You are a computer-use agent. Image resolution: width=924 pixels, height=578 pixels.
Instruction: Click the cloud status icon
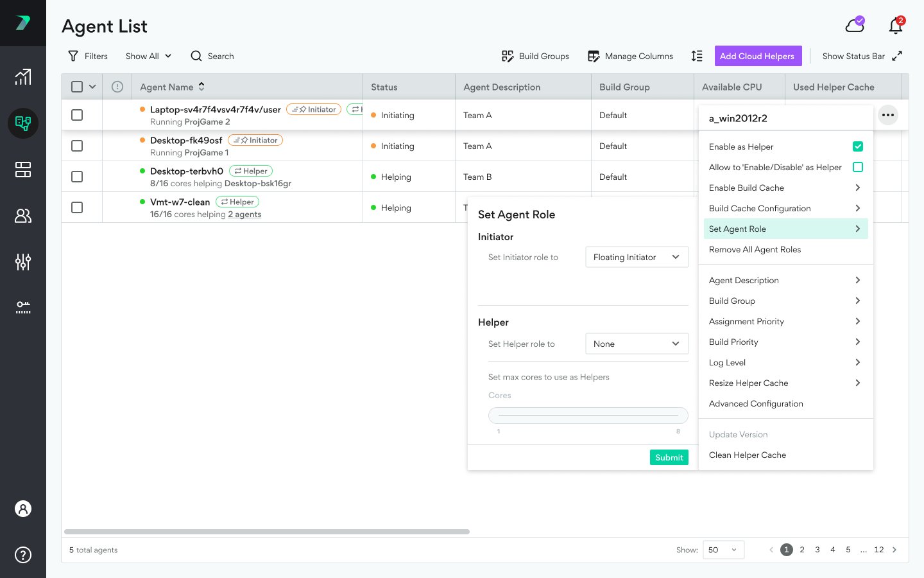(855, 25)
